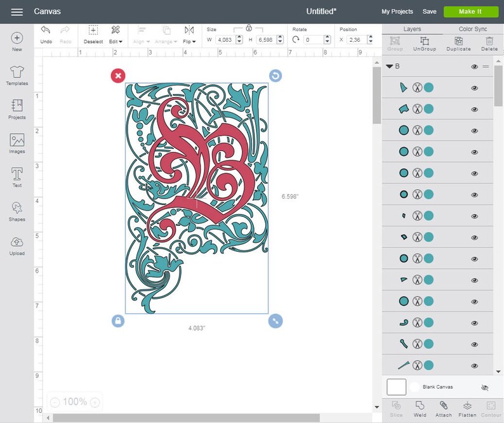504x423 pixels.
Task: Open My Projects
Action: (x=397, y=11)
